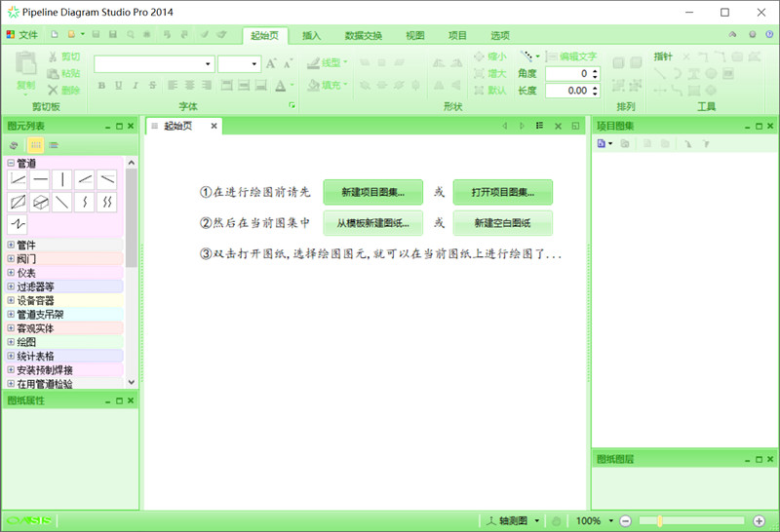Close the 起始页 document tab

(x=214, y=126)
